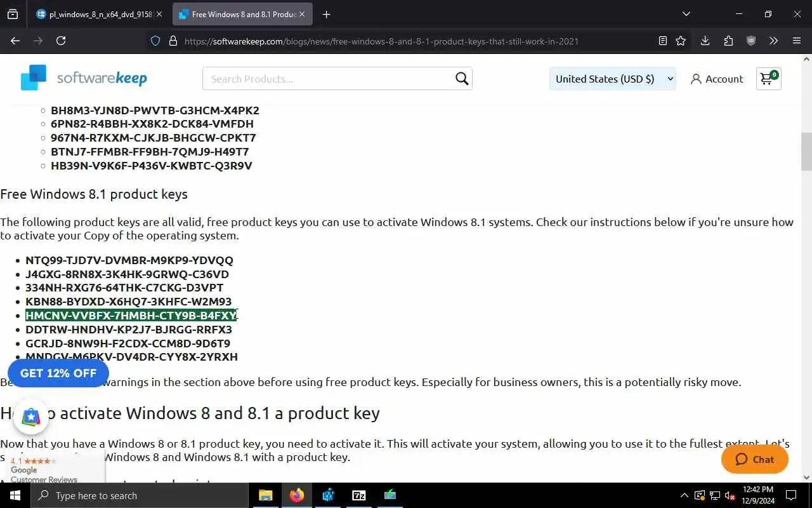Screen dimensions: 812x508
Task: Submit search with magnifier icon
Action: tap(462, 79)
